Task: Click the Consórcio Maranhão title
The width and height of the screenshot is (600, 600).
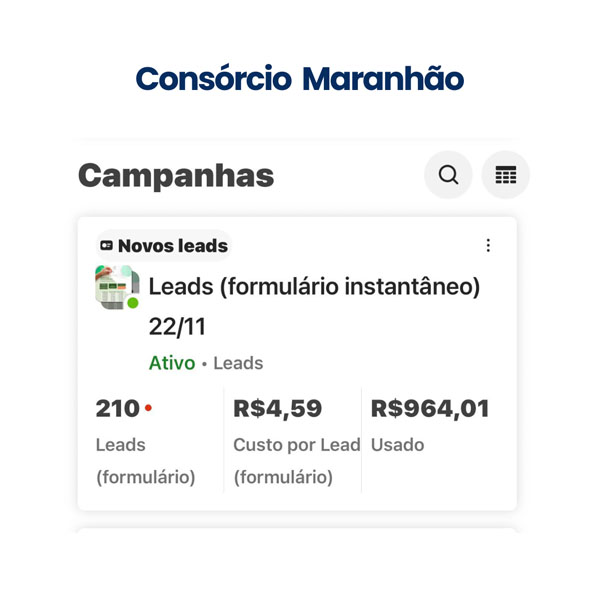Action: pyautogui.click(x=300, y=78)
